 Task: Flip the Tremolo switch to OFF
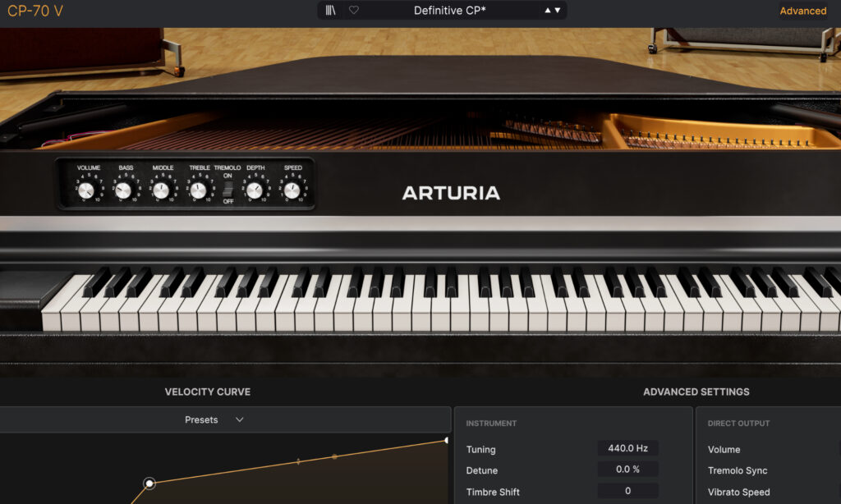227,197
